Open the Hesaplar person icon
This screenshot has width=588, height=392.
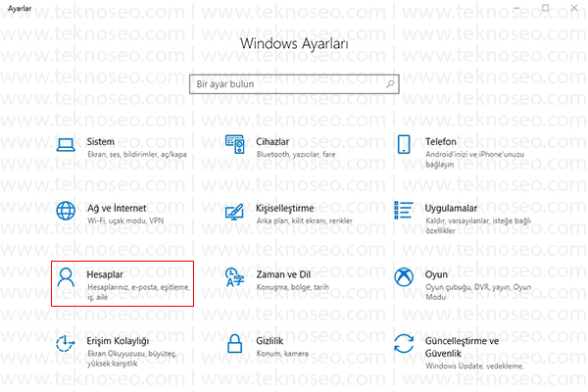66,277
